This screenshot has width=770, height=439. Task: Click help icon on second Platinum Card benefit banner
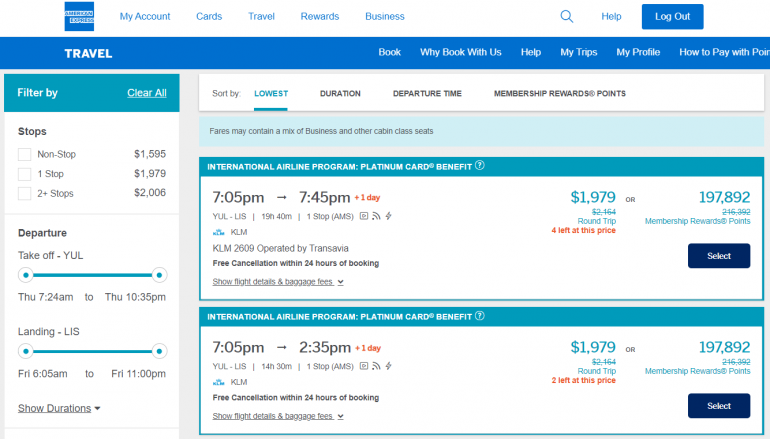point(480,317)
